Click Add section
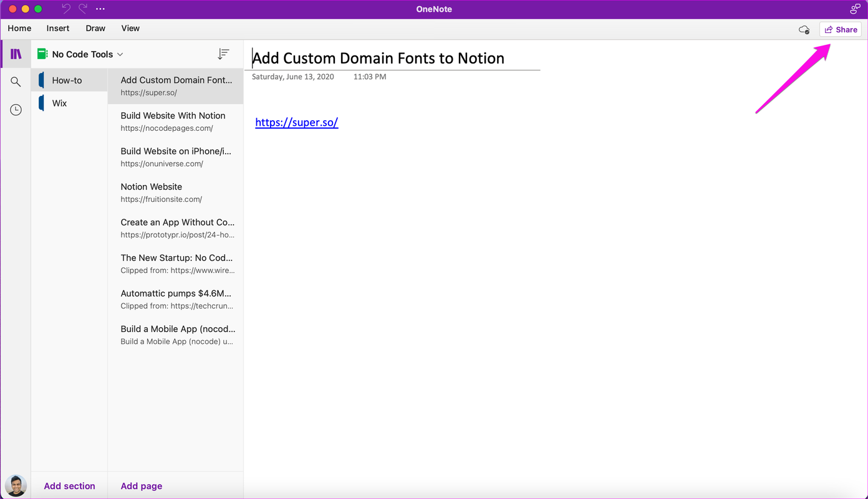 (69, 486)
